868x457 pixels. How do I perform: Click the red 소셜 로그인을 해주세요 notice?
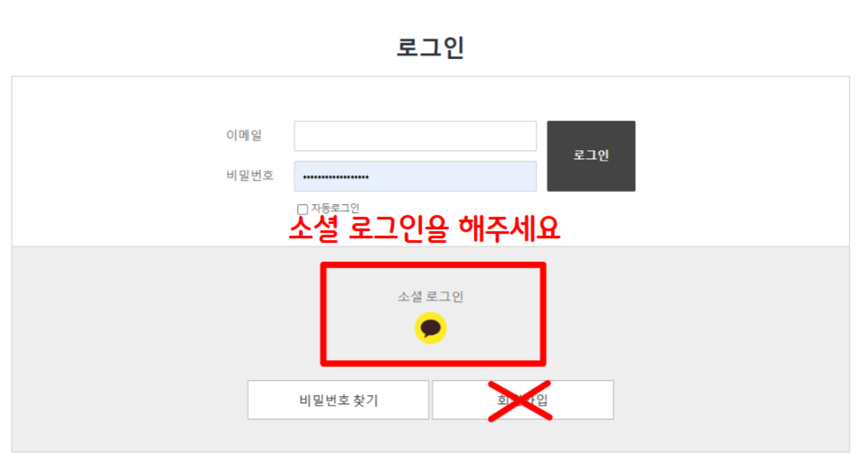(x=424, y=228)
